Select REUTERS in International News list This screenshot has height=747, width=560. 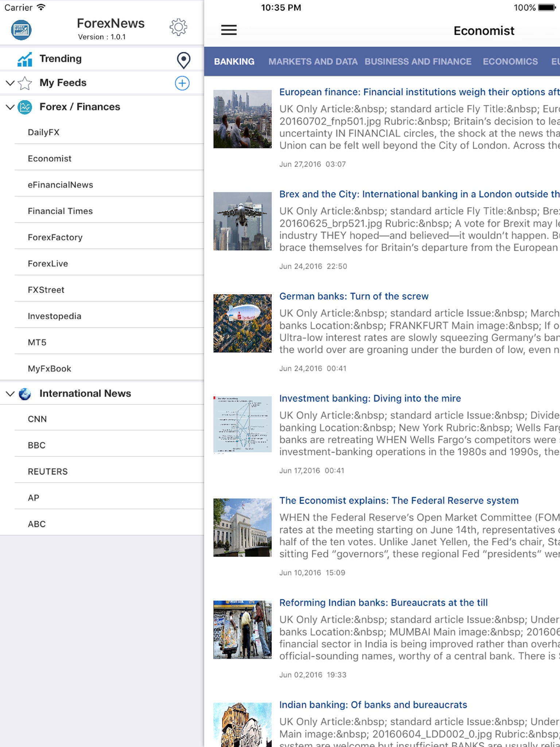(48, 472)
